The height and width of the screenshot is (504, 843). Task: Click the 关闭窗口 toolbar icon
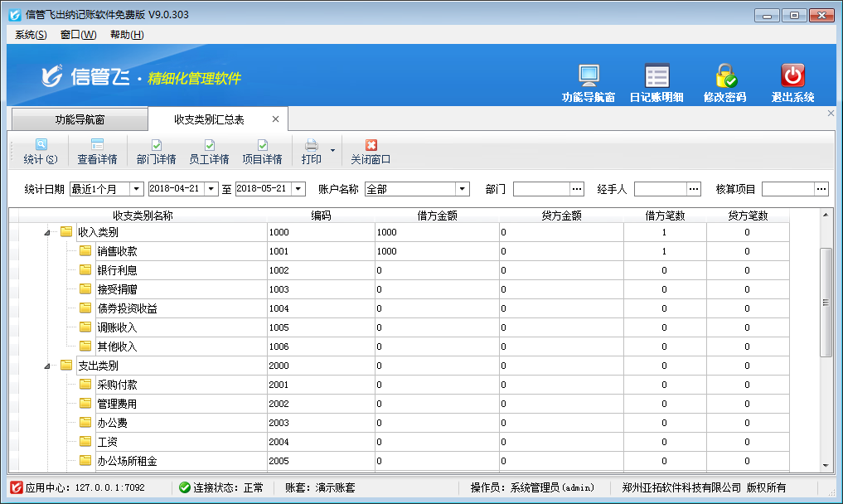coord(371,145)
